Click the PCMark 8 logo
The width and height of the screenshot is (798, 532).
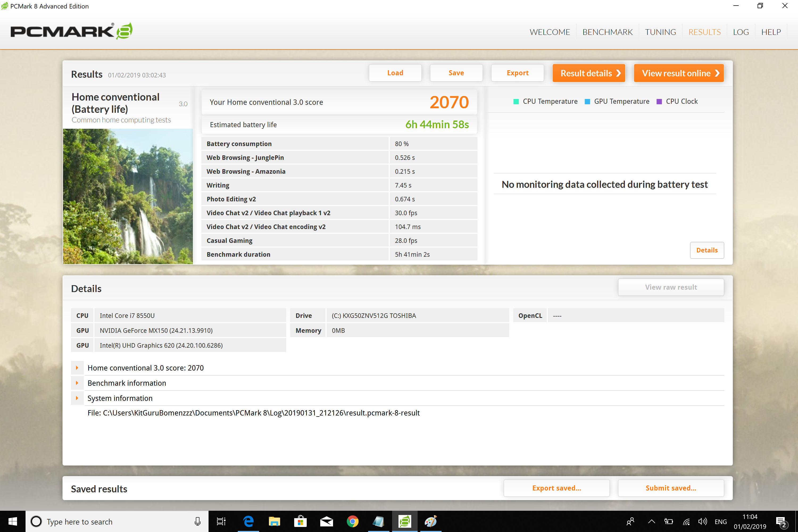[x=71, y=31]
